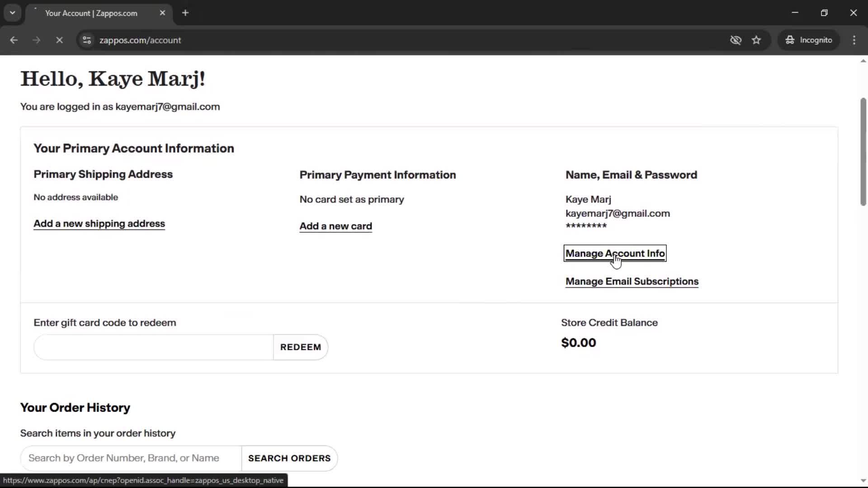Close the Your Account Zappos tab
Screen dimensions: 868x488
point(162,13)
